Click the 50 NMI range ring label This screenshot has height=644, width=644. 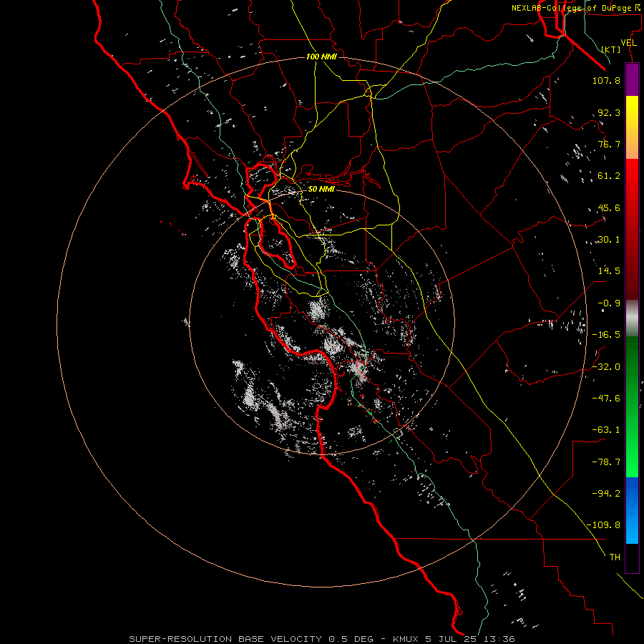[x=321, y=189]
